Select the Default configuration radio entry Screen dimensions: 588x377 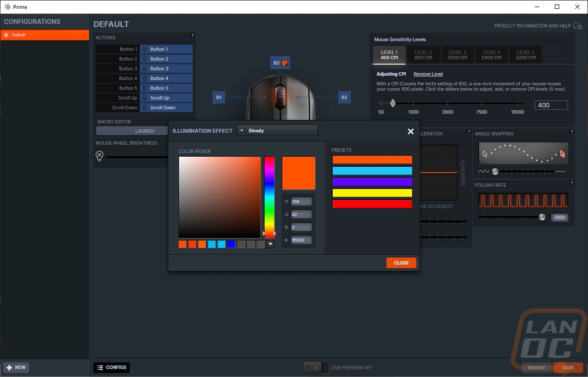point(45,35)
